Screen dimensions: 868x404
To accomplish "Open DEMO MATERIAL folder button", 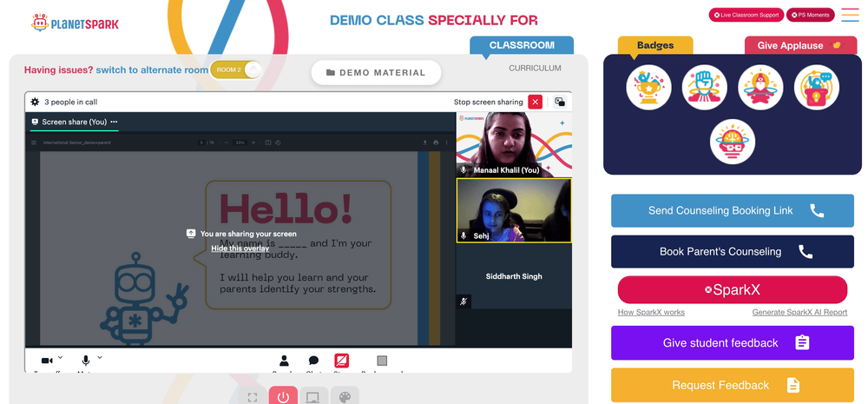I will tap(377, 73).
